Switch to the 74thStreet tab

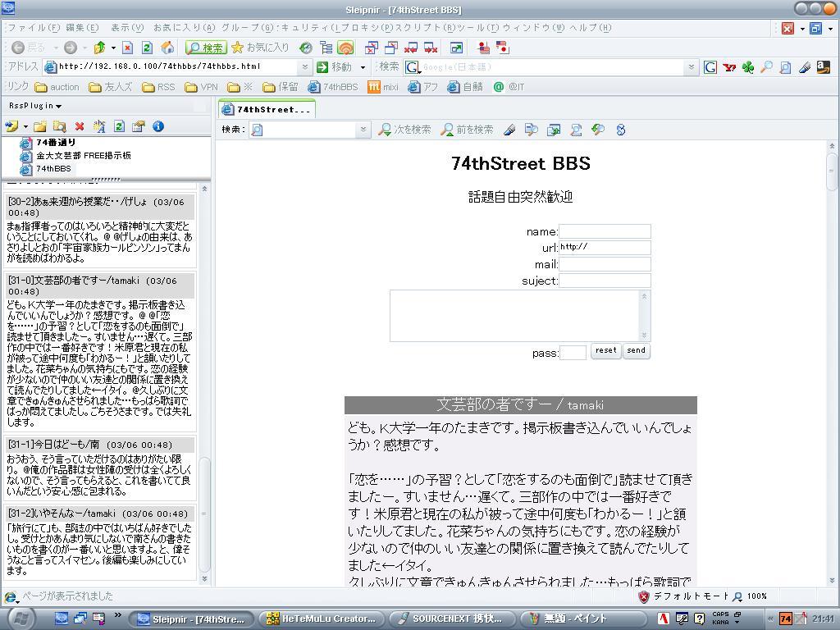(x=267, y=109)
